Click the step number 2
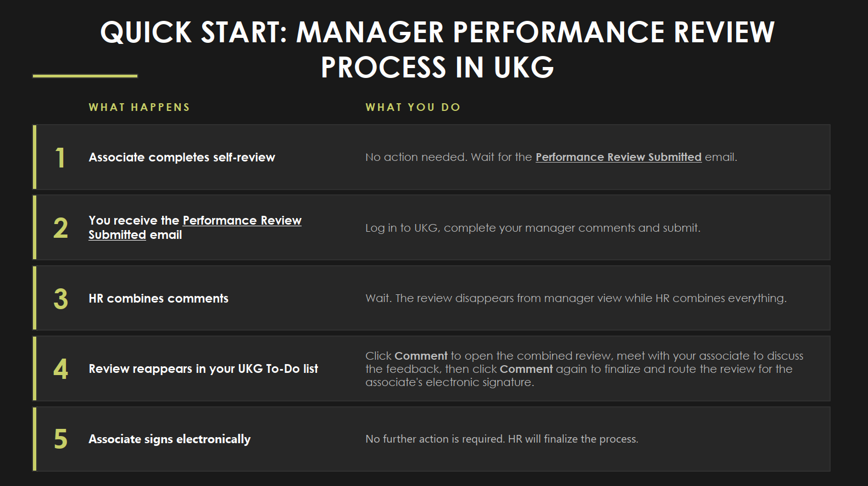This screenshot has width=868, height=486. pyautogui.click(x=60, y=228)
